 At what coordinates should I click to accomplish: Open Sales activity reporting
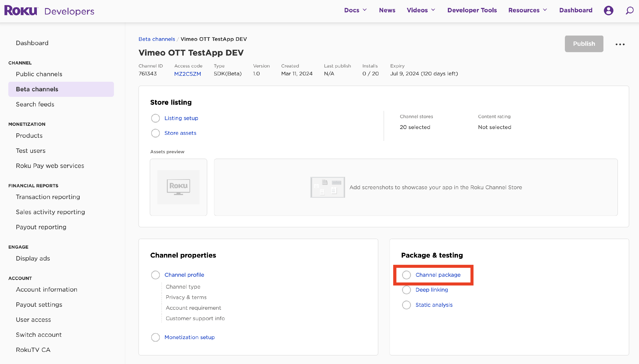tap(50, 212)
